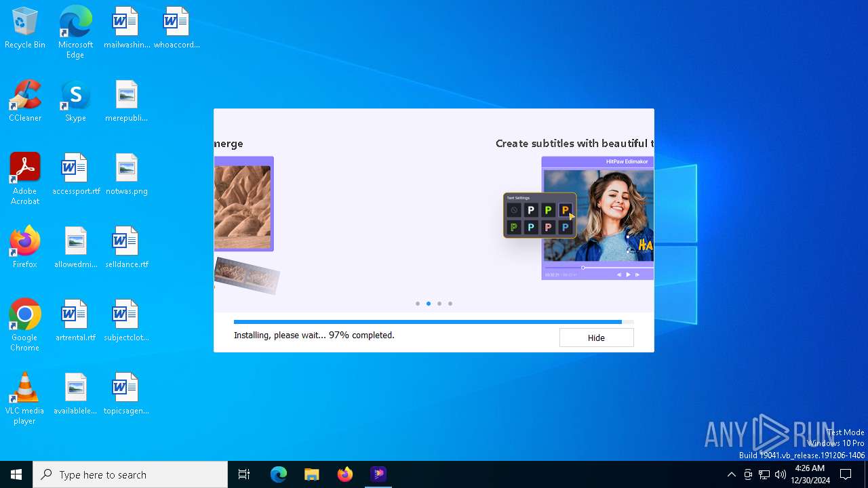868x488 pixels.
Task: Launch Firefox from the taskbar
Action: tap(345, 474)
